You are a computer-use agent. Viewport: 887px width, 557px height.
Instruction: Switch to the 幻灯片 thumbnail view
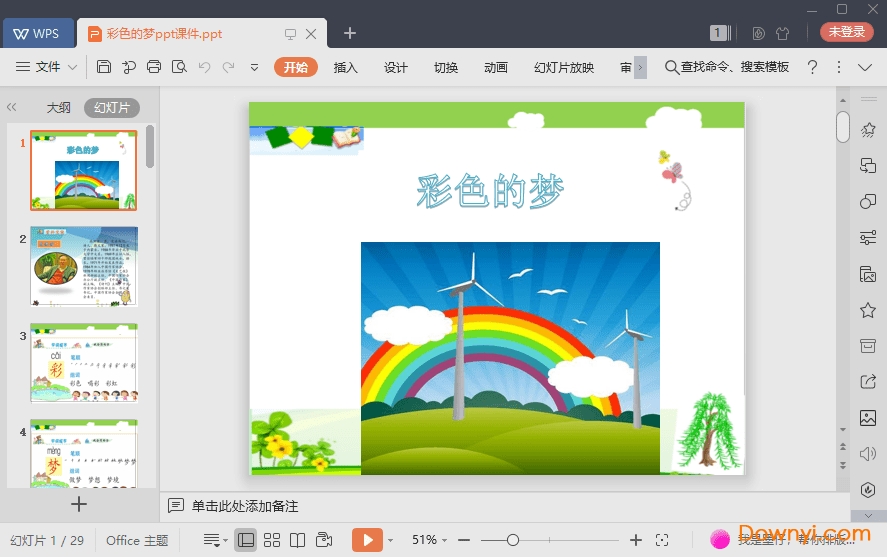(112, 107)
